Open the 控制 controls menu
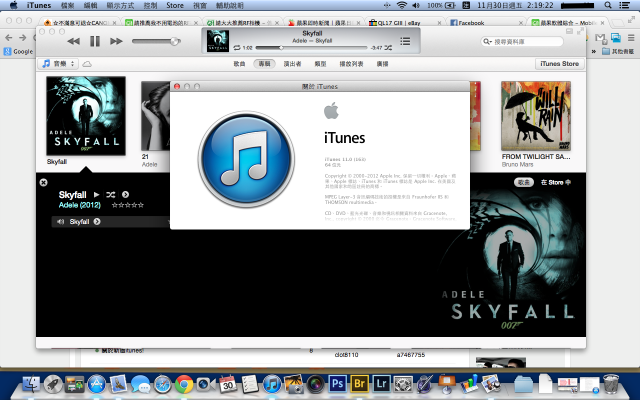This screenshot has height=400, width=640. click(151, 5)
